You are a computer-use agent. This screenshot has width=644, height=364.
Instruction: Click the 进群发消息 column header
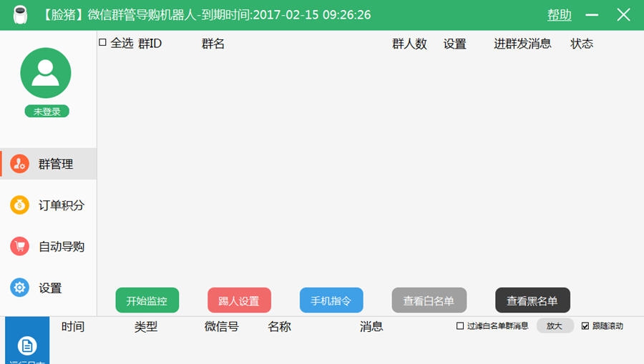[522, 44]
